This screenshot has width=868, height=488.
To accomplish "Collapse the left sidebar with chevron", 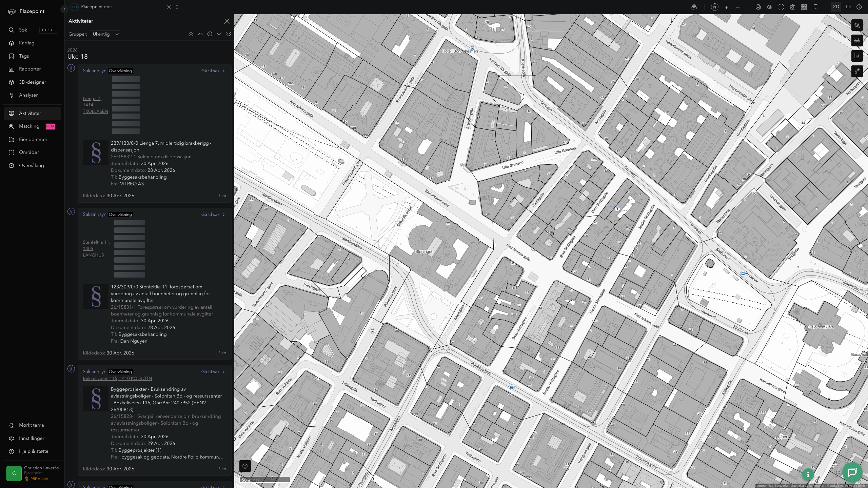I will (x=64, y=9).
